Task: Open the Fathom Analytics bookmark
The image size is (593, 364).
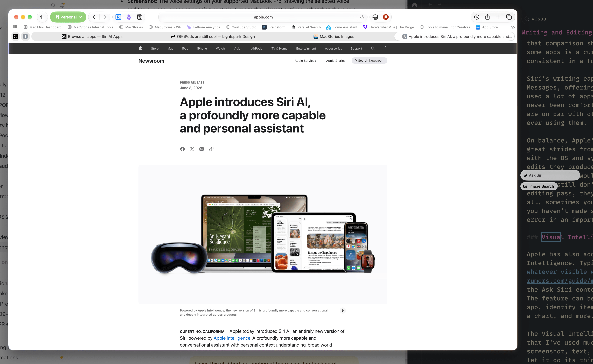Action: [203, 27]
